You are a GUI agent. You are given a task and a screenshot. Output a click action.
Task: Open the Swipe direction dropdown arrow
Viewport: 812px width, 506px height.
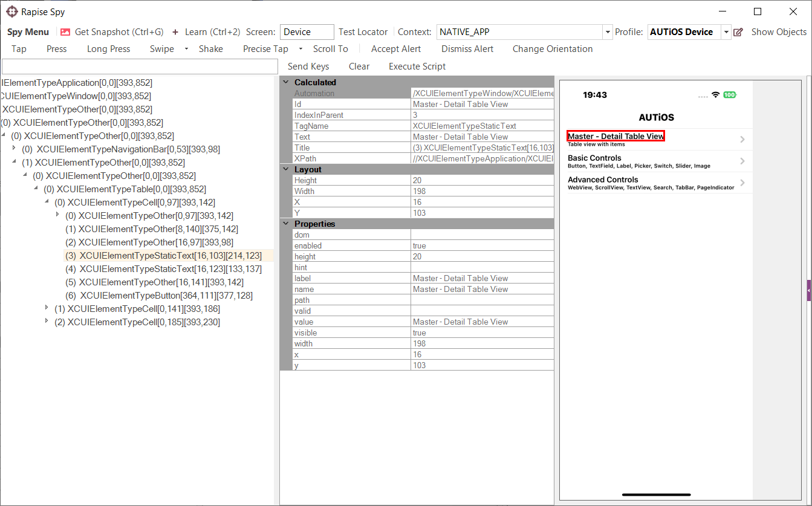click(186, 49)
